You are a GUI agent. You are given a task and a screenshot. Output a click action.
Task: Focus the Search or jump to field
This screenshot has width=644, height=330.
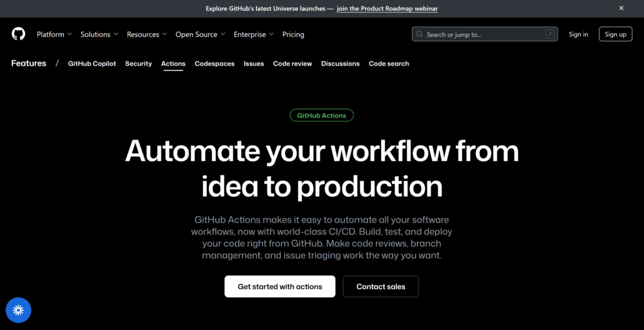coord(485,34)
